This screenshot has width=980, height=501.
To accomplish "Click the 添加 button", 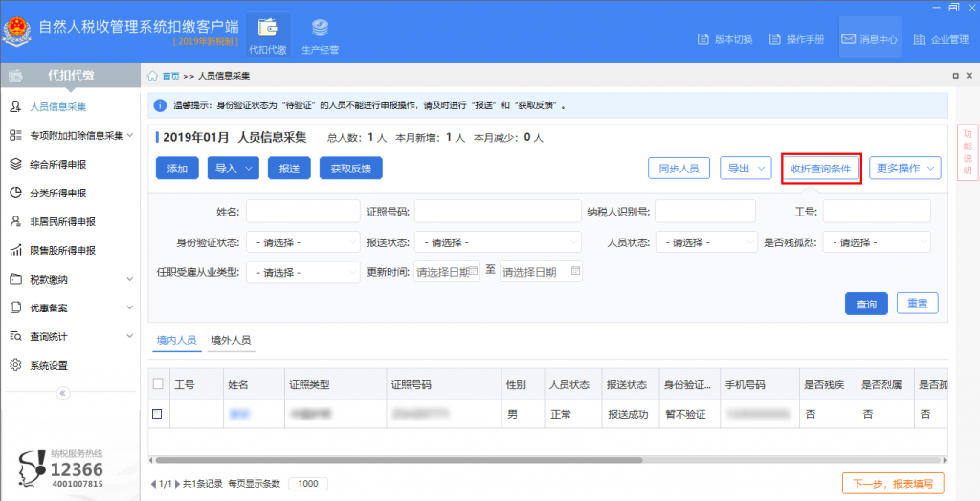I will tap(177, 169).
